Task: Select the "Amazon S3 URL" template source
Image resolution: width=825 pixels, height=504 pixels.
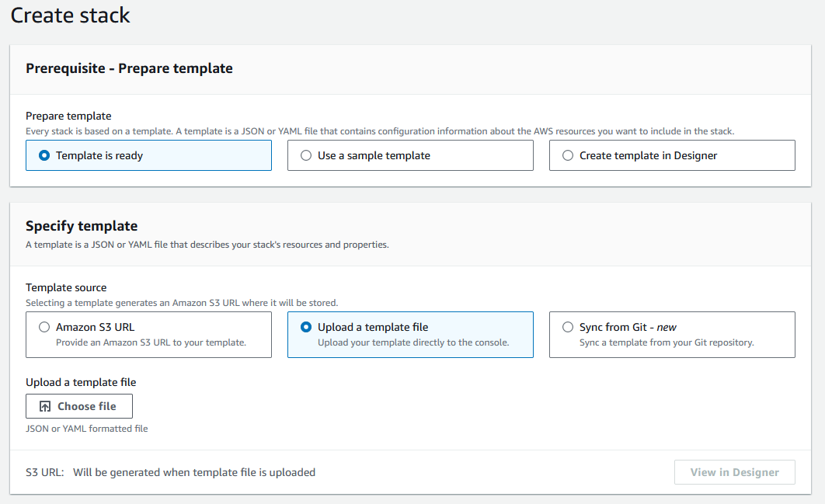Action: 44,327
